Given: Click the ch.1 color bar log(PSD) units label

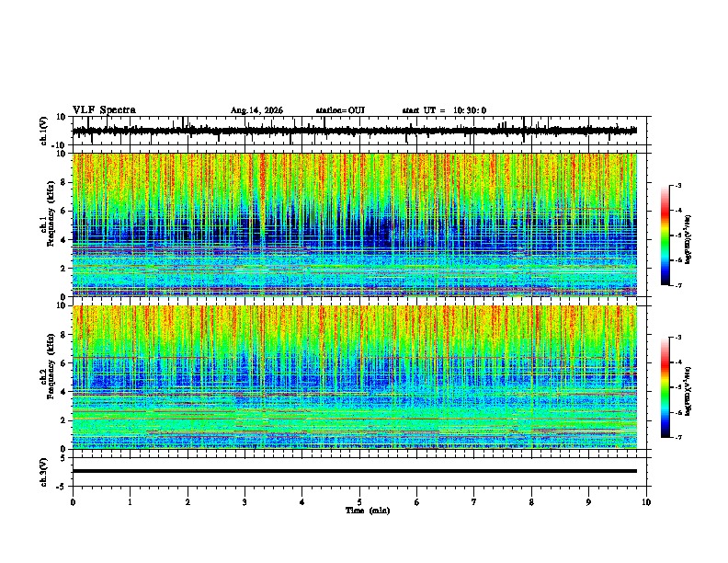Looking at the screenshot, I should point(688,239).
